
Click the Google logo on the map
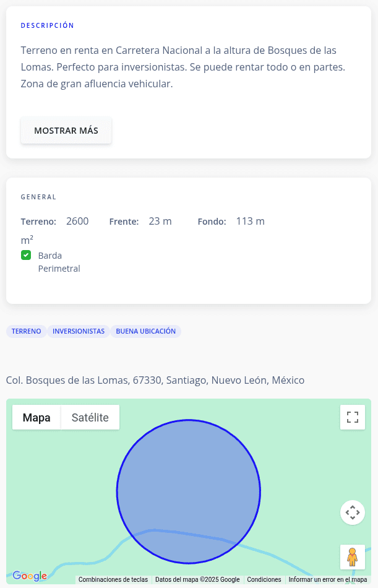(30, 576)
